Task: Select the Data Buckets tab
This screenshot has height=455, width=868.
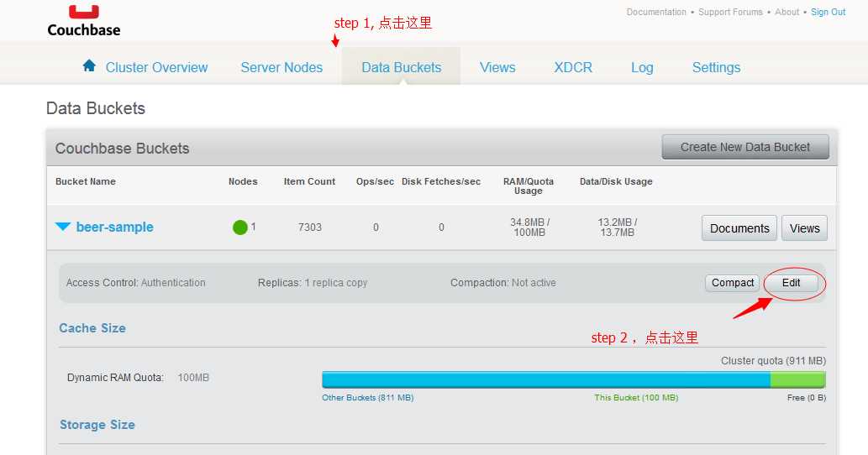Action: 402,67
